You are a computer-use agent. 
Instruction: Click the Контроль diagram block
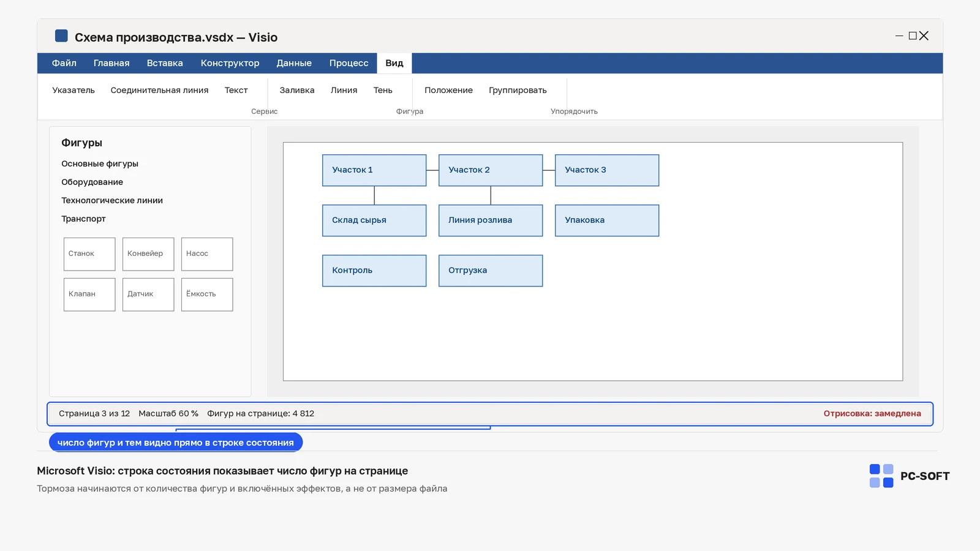(374, 271)
